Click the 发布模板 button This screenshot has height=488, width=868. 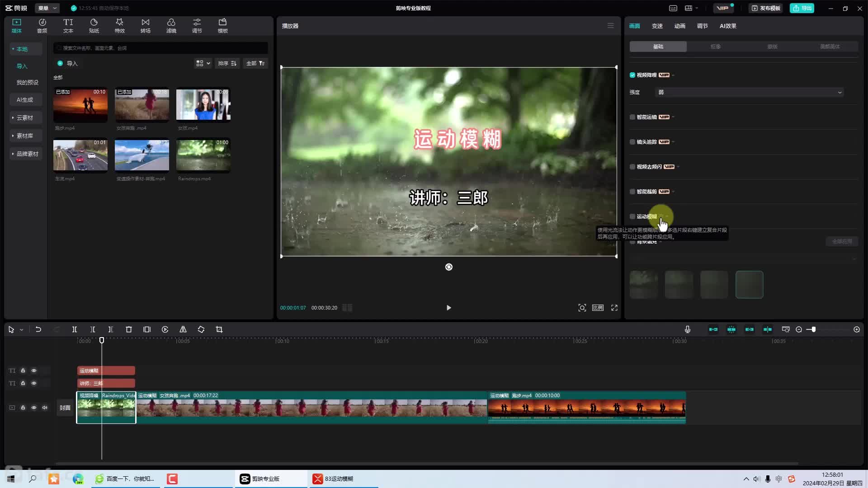tap(766, 8)
